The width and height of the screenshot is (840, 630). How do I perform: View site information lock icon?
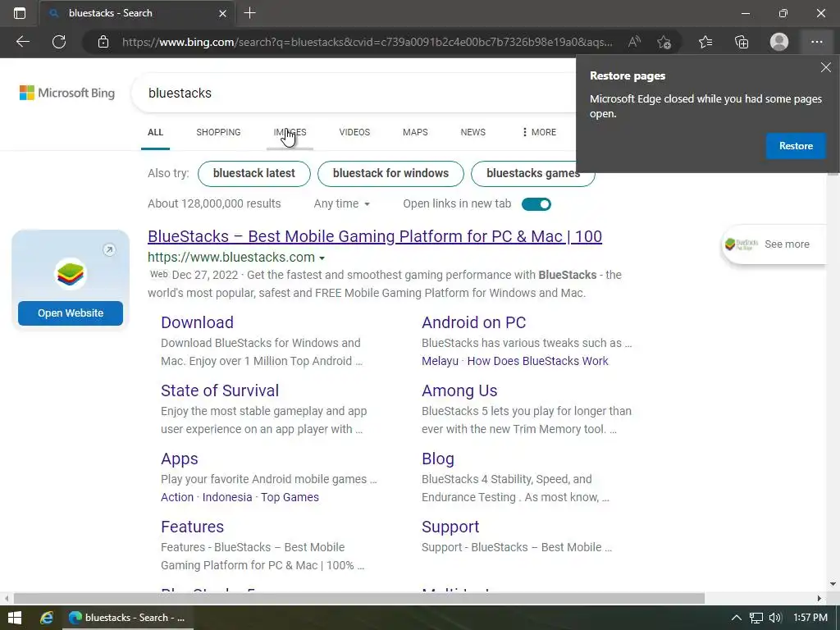[x=103, y=42]
